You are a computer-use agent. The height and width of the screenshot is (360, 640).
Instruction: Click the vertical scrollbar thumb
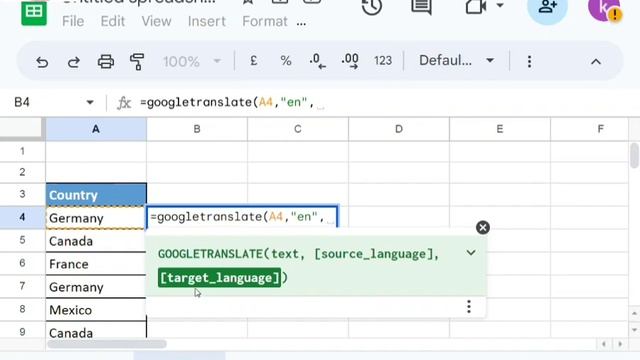pos(634,155)
